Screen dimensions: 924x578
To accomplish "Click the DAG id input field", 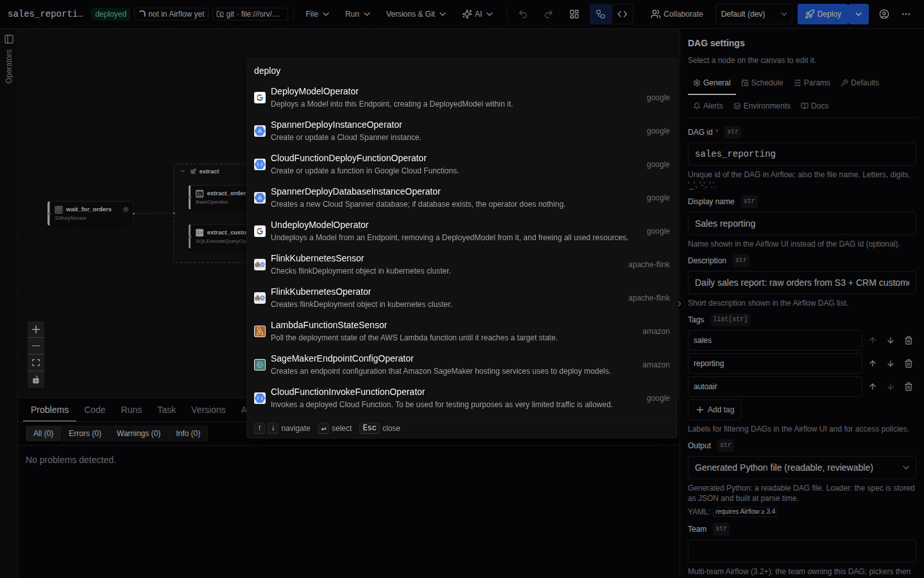I will point(801,154).
